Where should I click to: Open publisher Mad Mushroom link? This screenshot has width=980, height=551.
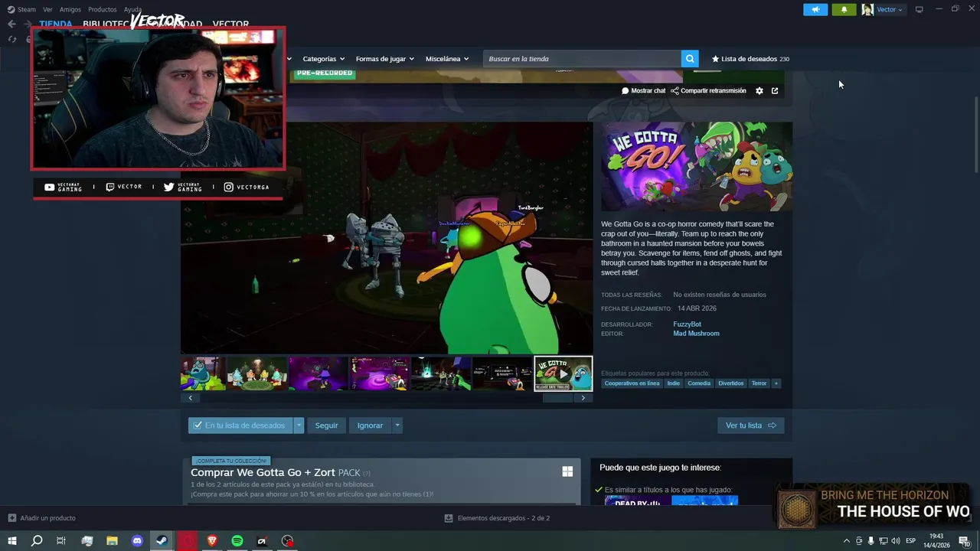click(x=696, y=334)
